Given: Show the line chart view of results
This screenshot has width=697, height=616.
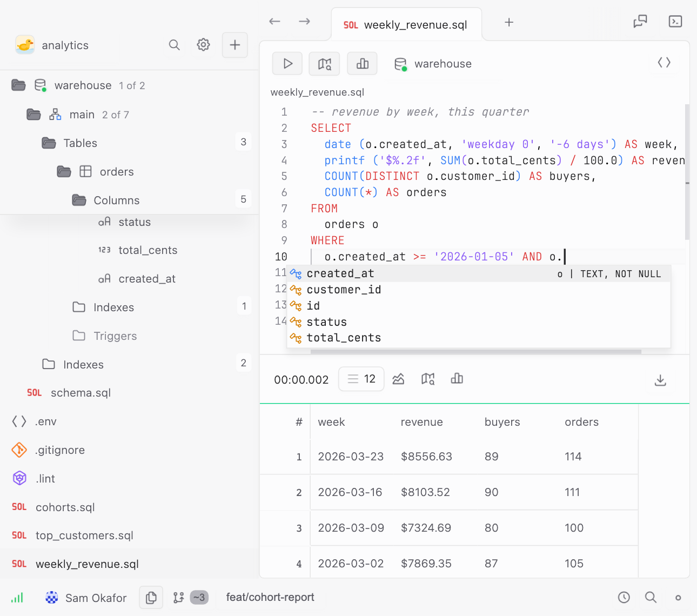Looking at the screenshot, I should [x=398, y=379].
